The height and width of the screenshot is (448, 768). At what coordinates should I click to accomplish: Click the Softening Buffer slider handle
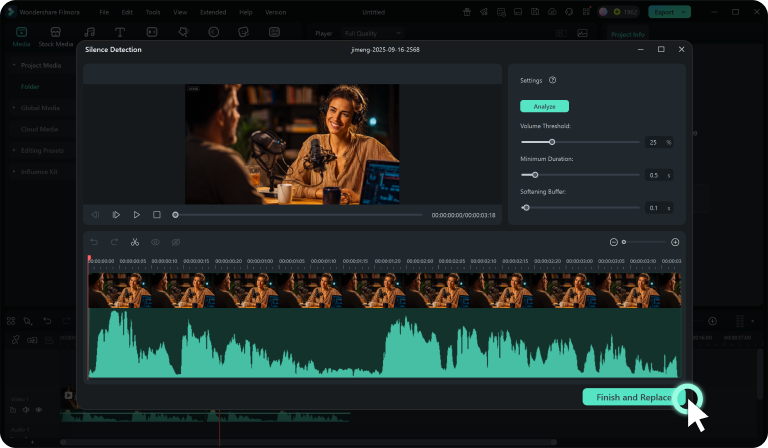526,208
